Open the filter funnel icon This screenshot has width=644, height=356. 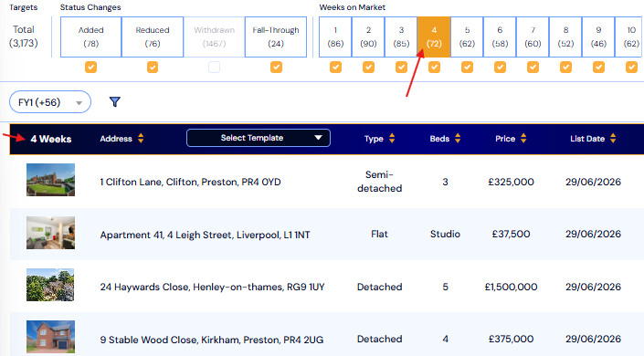(x=115, y=102)
